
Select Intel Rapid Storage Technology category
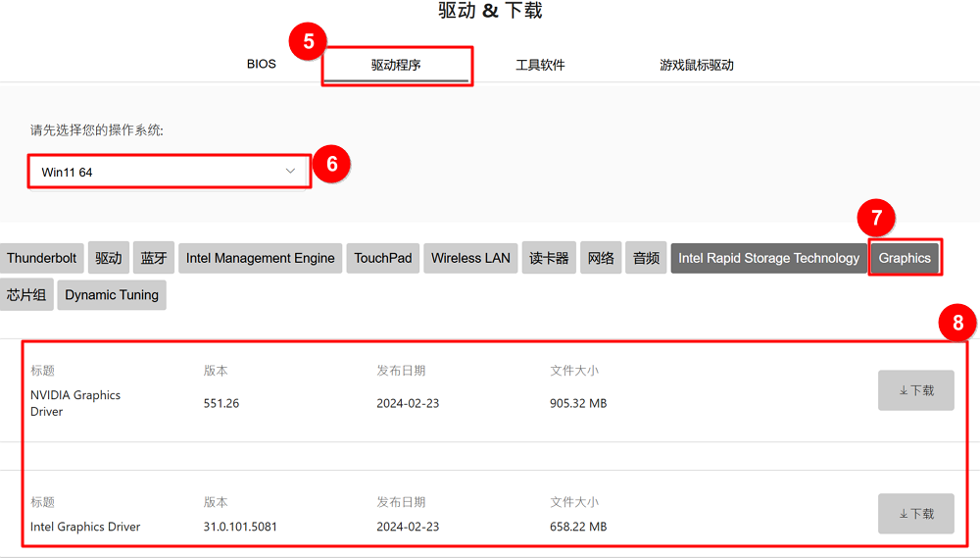pos(768,258)
